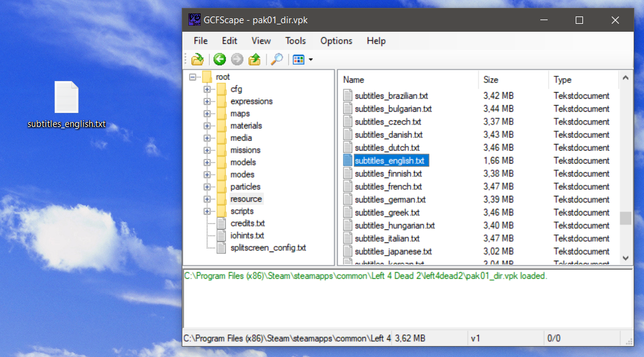644x357 pixels.
Task: Select subtitles_greek.txt in the file list
Action: pyautogui.click(x=387, y=213)
